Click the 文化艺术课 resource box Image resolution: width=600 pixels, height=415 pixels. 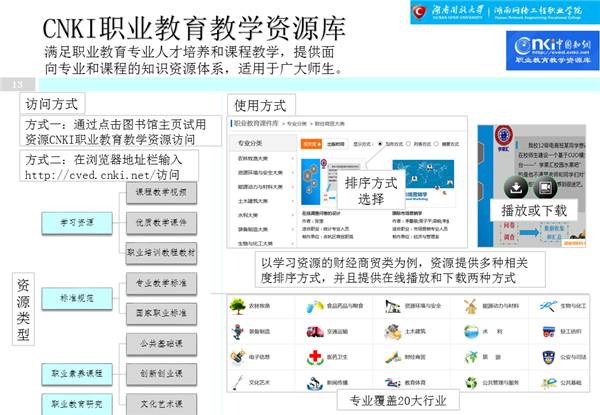(x=161, y=404)
